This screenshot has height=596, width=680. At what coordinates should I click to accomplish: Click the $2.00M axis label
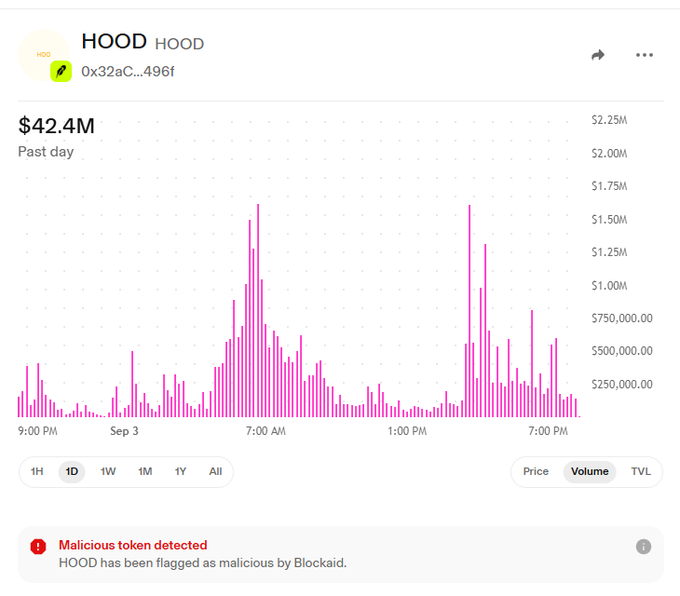[609, 154]
